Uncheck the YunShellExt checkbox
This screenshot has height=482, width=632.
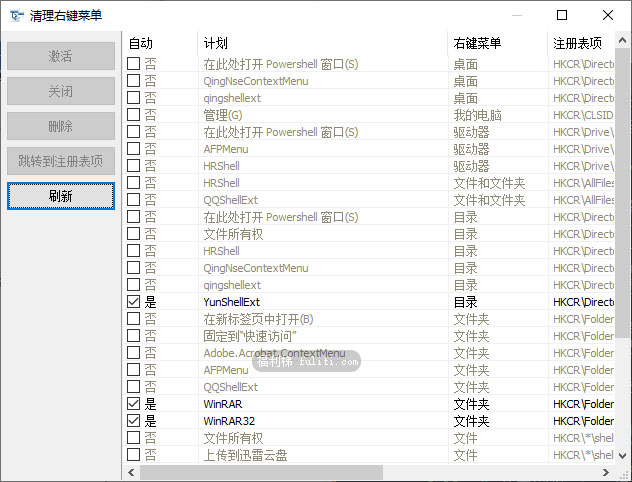[134, 302]
